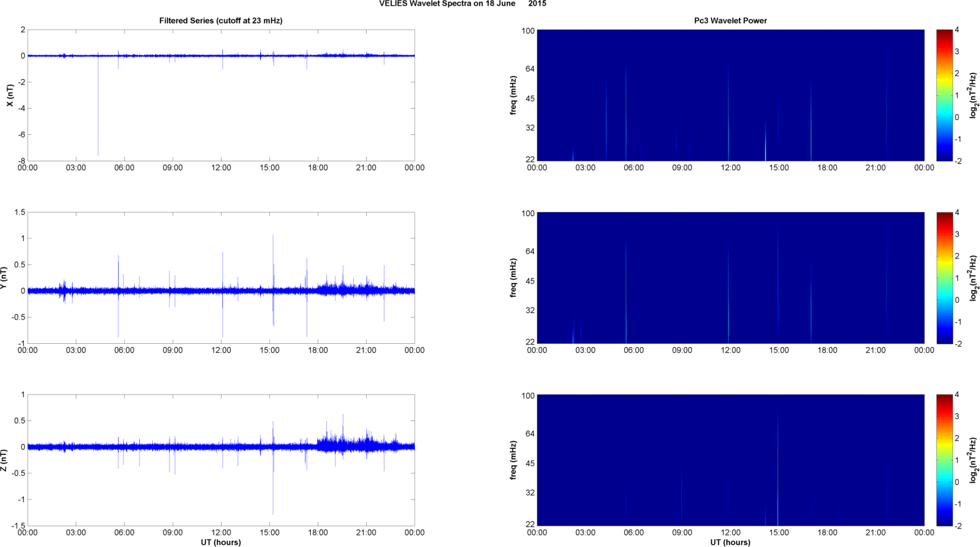Click the '18:00' tick under the Y (nT) series
This screenshot has width=980, height=547.
click(318, 350)
